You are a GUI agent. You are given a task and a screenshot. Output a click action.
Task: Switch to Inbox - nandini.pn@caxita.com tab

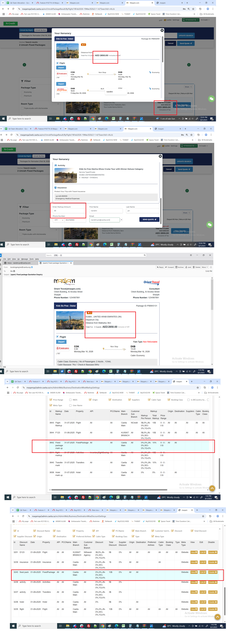click(x=19, y=263)
